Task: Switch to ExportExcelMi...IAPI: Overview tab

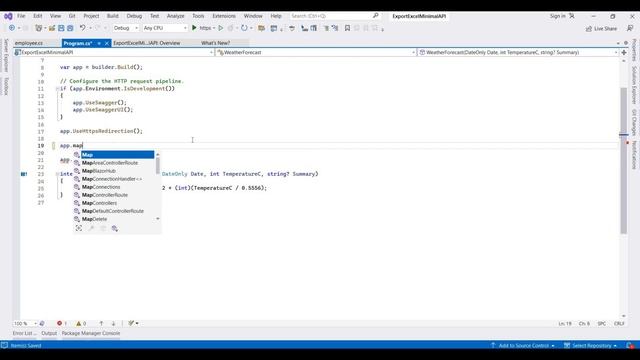Action: point(147,43)
